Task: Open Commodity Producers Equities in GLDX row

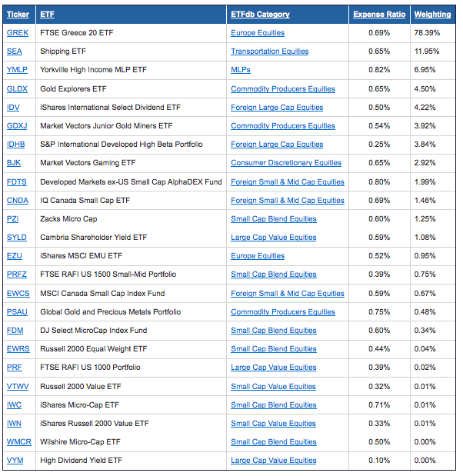Action: 283,89
